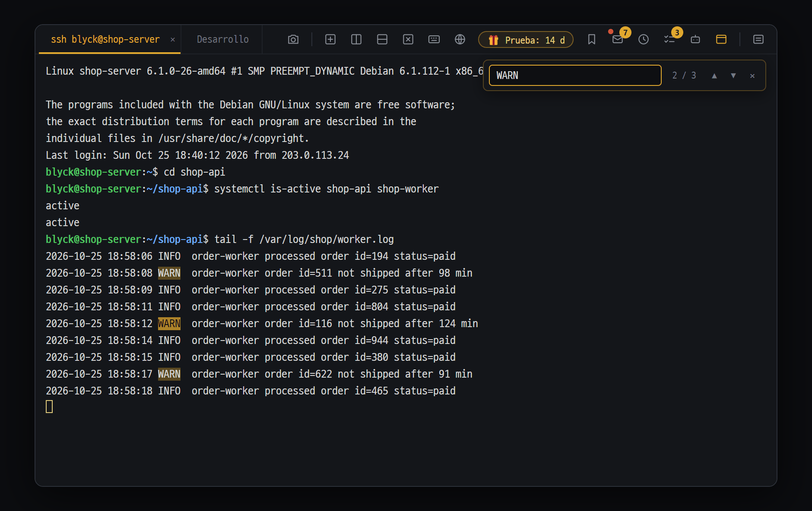This screenshot has height=511, width=812.
Task: Close the ssh blyck@shop-server tab
Action: [x=173, y=40]
